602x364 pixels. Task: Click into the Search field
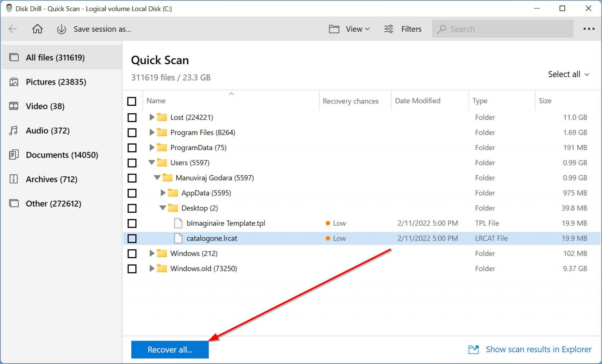tap(502, 29)
